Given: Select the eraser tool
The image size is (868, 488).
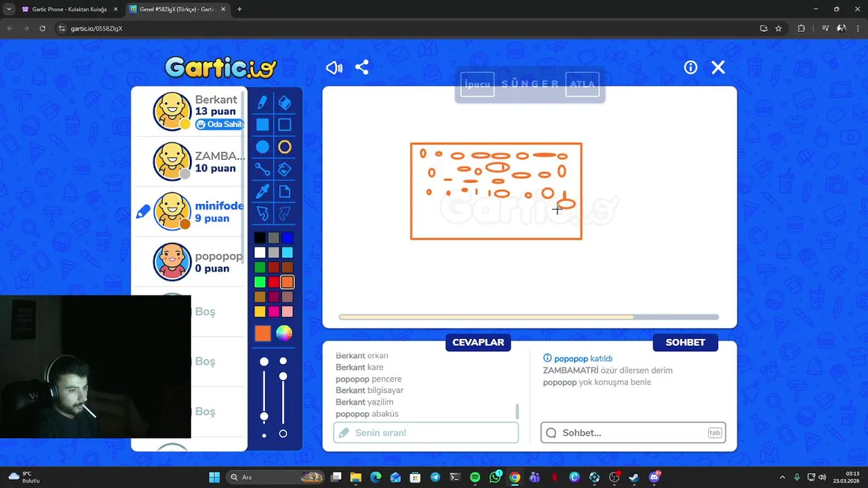Looking at the screenshot, I should tap(285, 102).
